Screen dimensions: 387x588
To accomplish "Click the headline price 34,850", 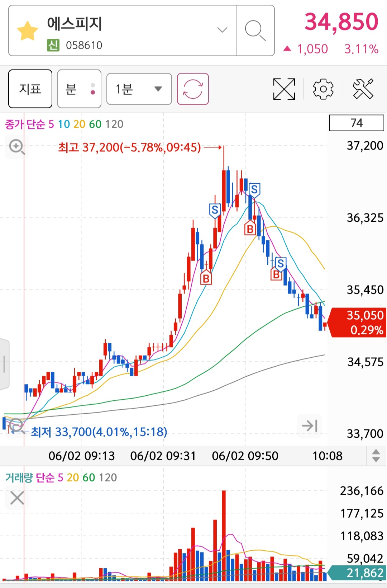I will [x=341, y=22].
